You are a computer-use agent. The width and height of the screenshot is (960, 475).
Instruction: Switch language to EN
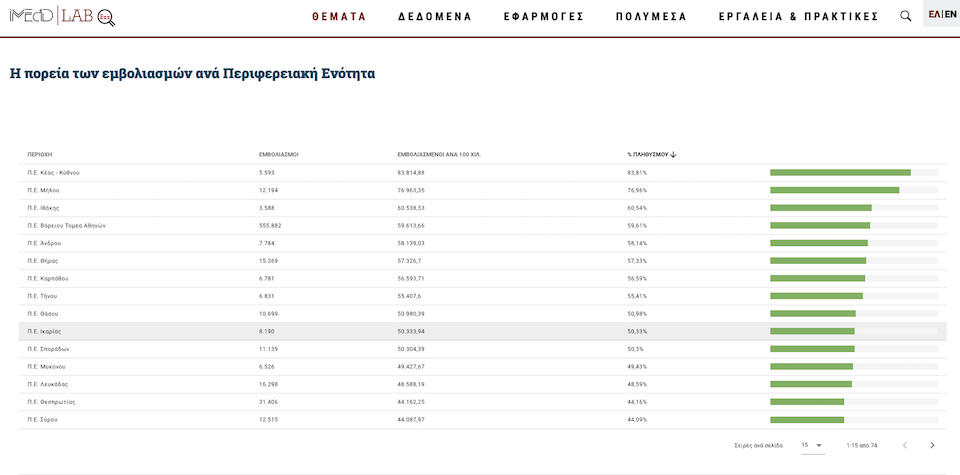point(950,14)
